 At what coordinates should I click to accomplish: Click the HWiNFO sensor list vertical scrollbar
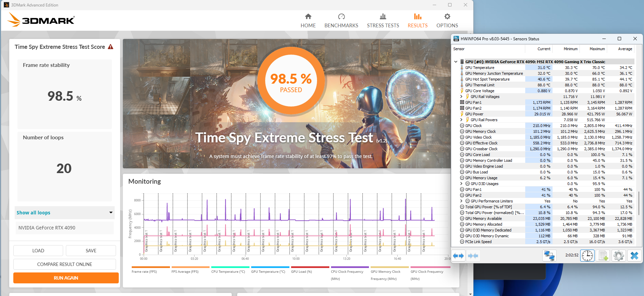click(x=639, y=203)
